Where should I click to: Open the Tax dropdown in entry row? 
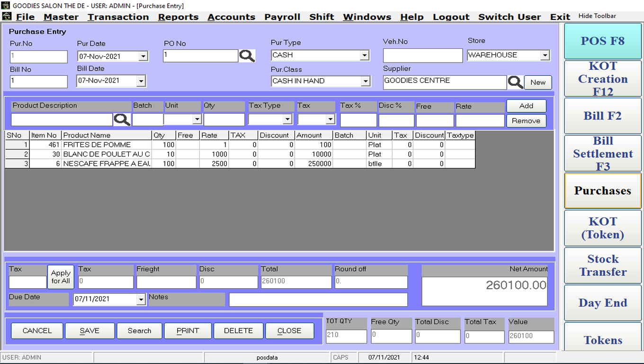click(x=330, y=119)
